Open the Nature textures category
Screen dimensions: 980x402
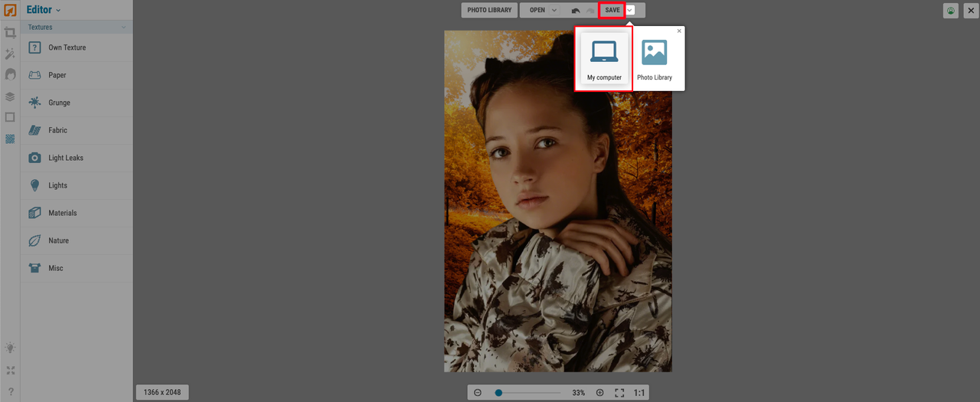coord(77,240)
